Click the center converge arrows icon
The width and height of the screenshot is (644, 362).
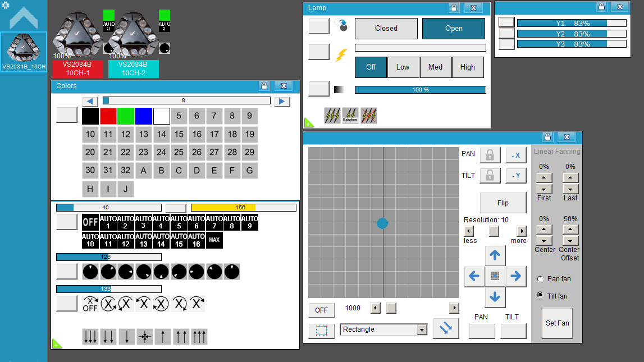(x=144, y=337)
